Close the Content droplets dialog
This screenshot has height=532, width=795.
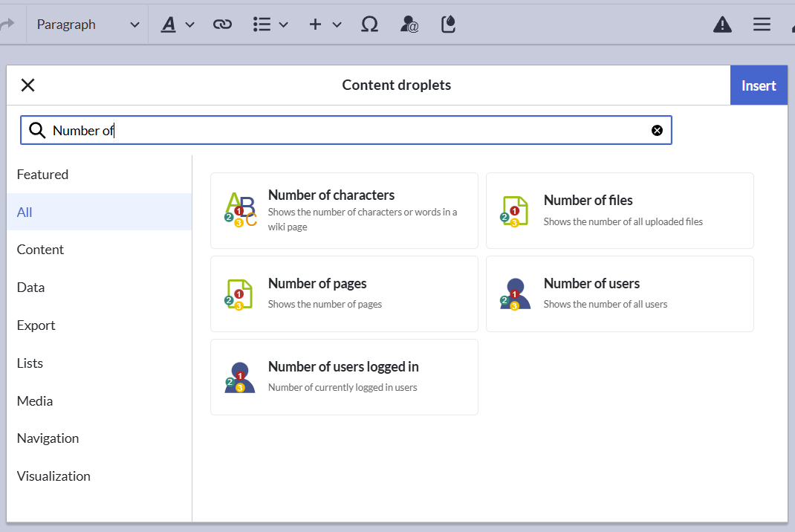28,85
